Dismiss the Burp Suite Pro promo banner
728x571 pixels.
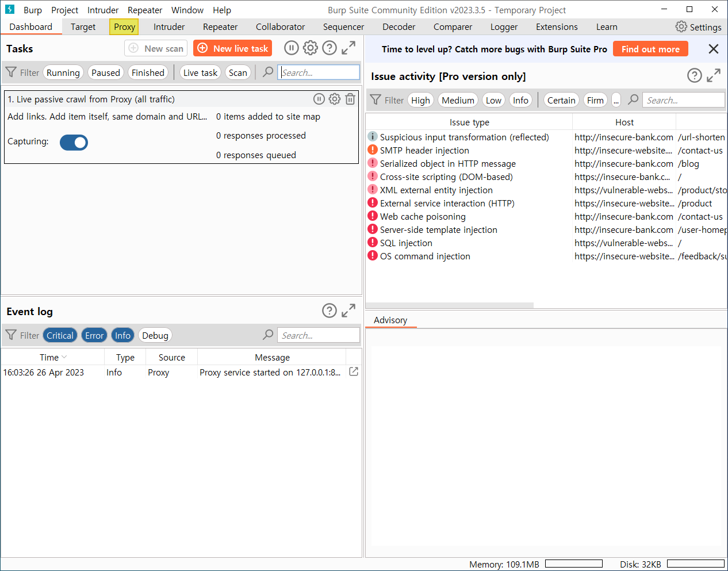click(714, 49)
